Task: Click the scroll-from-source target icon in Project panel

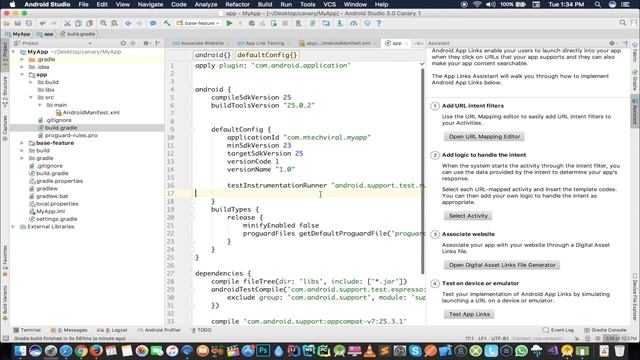Action: click(x=123, y=43)
